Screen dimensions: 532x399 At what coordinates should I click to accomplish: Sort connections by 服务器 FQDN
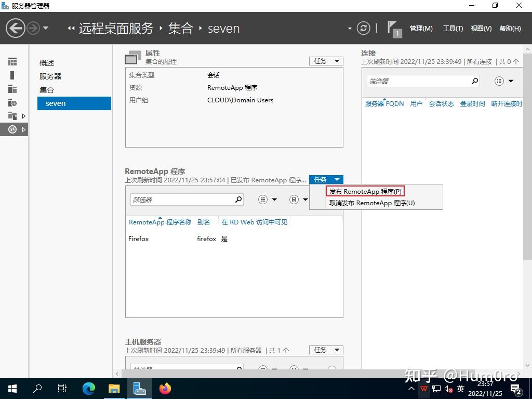coord(384,103)
